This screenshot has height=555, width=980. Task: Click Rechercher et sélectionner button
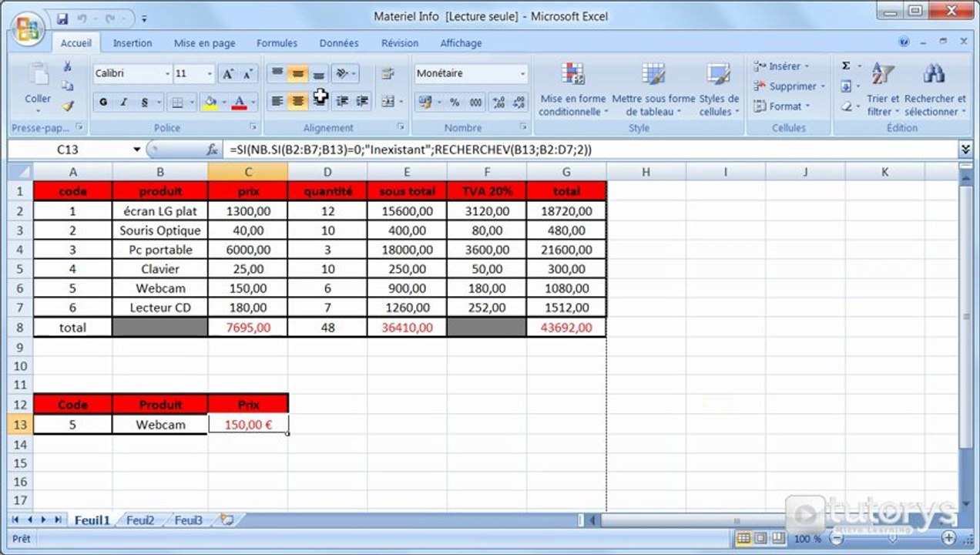point(935,89)
